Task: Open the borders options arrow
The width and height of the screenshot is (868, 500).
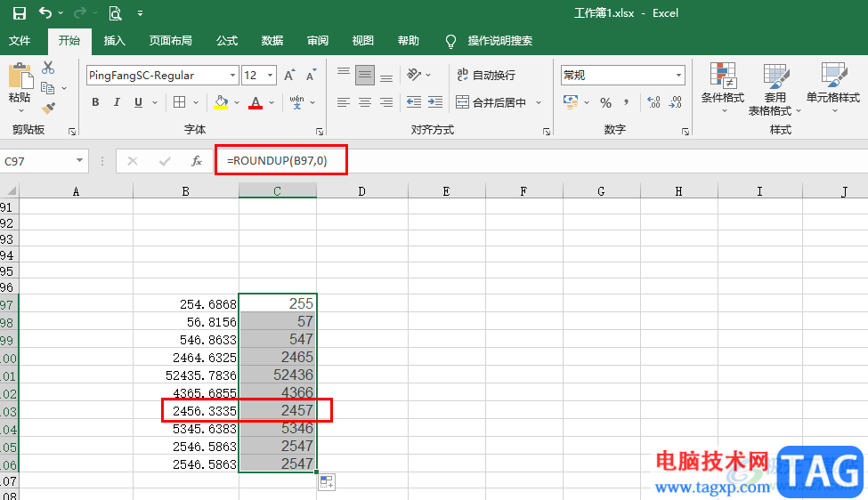Action: pos(195,102)
